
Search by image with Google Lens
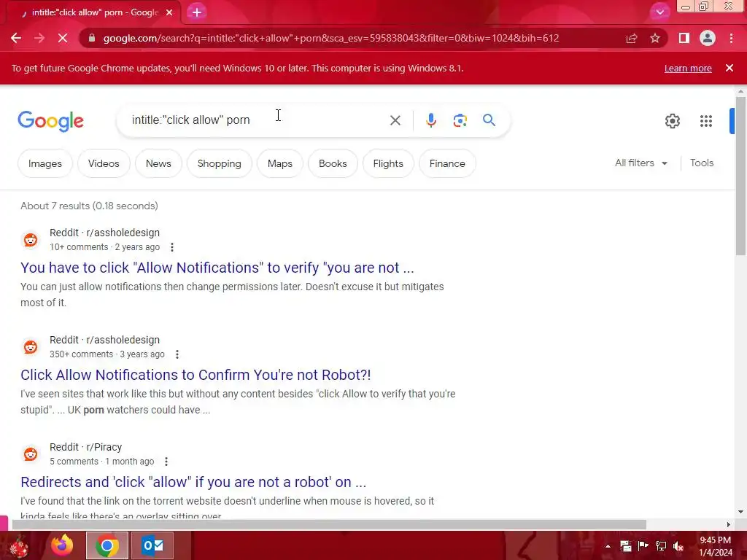pos(460,120)
